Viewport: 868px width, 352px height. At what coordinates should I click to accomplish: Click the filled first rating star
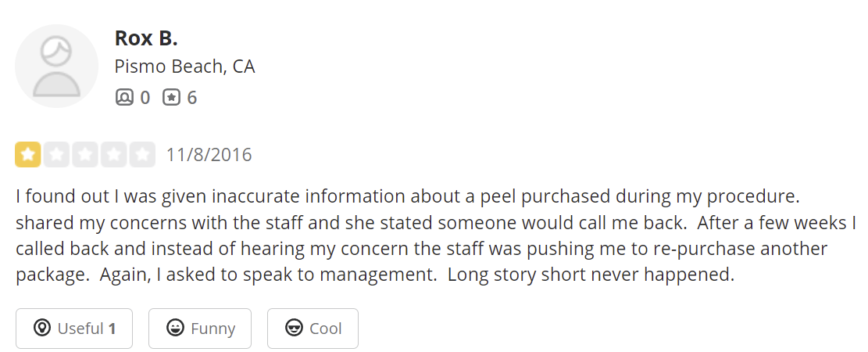tap(28, 154)
